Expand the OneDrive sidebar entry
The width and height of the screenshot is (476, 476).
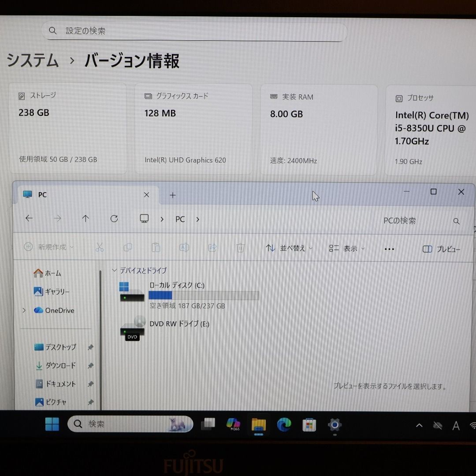point(24,310)
